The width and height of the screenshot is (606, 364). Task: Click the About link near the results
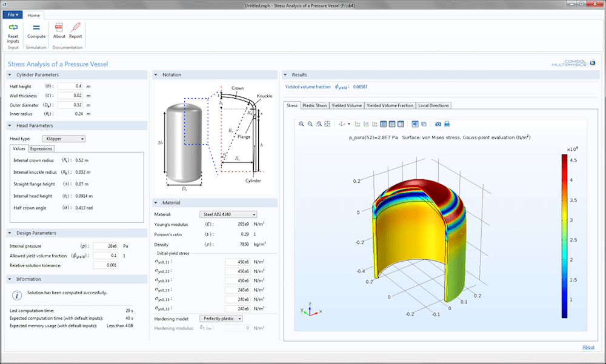[x=588, y=347]
